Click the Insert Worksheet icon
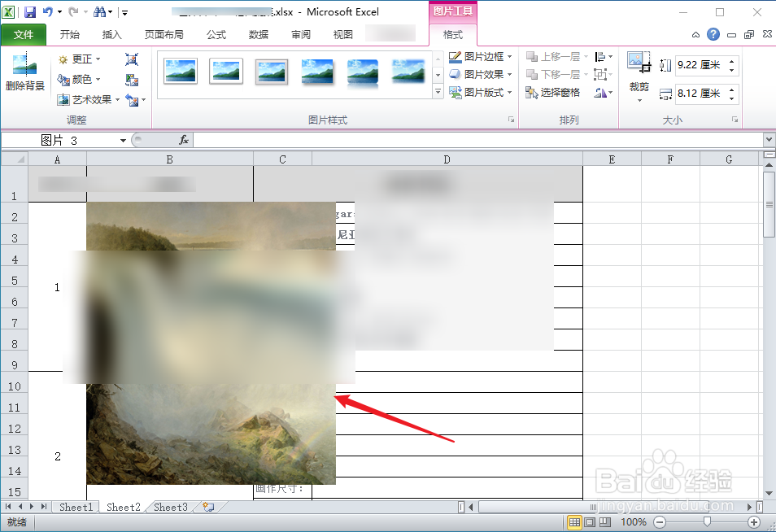Image resolution: width=776 pixels, height=532 pixels. (x=209, y=508)
